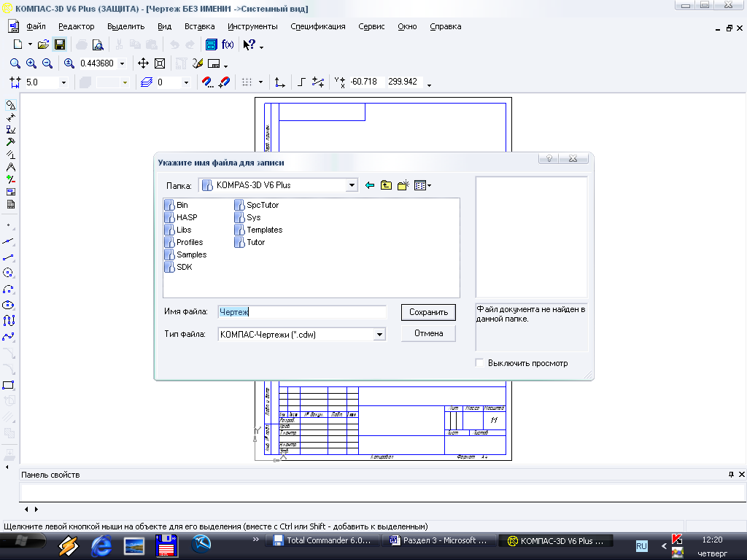
Task: Open the Вставка menu
Action: click(x=200, y=26)
